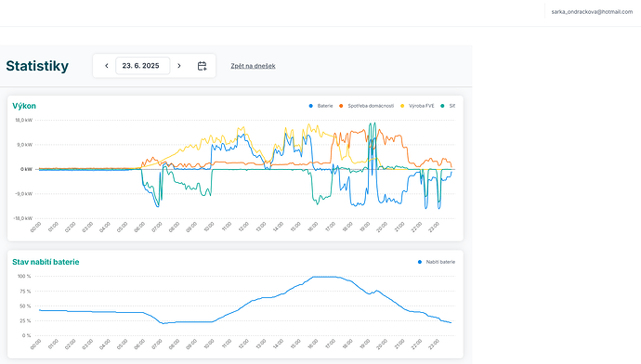Open the sarka_ondrackova account menu
The height and width of the screenshot is (364, 641).
pos(592,12)
